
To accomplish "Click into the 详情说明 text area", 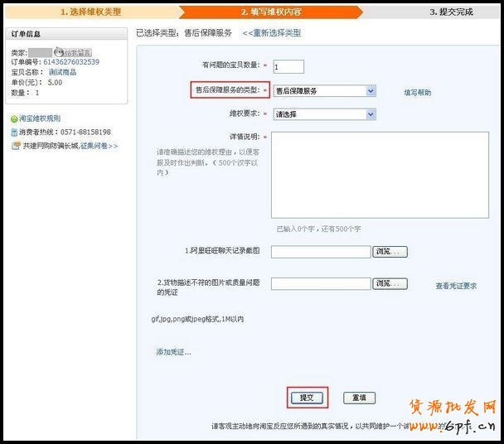I will click(x=380, y=174).
